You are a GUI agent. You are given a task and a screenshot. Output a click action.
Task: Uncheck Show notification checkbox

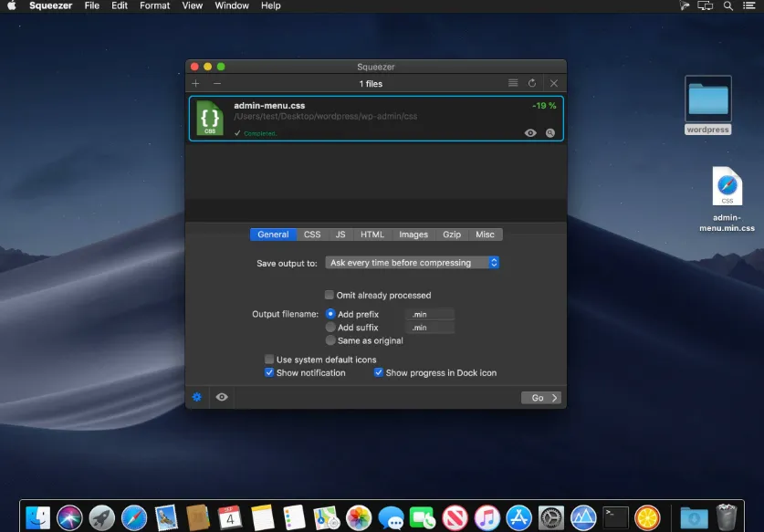[x=269, y=372]
